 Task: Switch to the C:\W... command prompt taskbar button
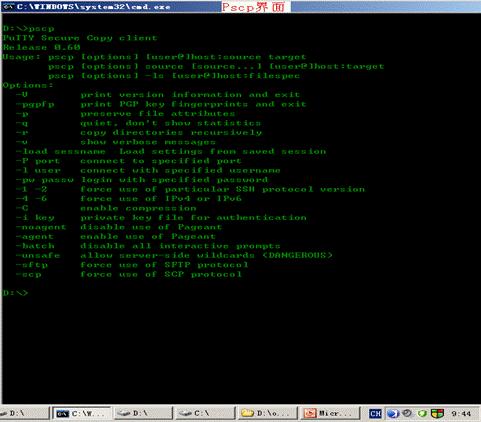coord(82,414)
